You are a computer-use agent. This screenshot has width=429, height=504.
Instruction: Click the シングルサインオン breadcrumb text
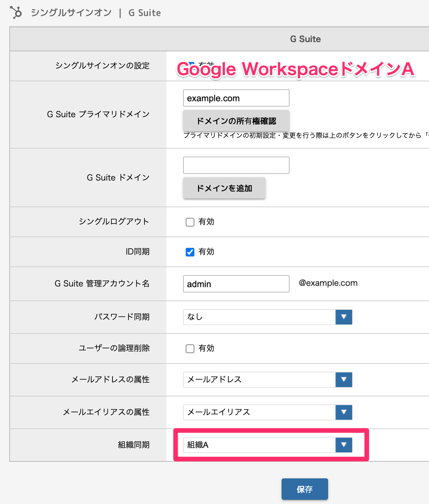point(71,13)
